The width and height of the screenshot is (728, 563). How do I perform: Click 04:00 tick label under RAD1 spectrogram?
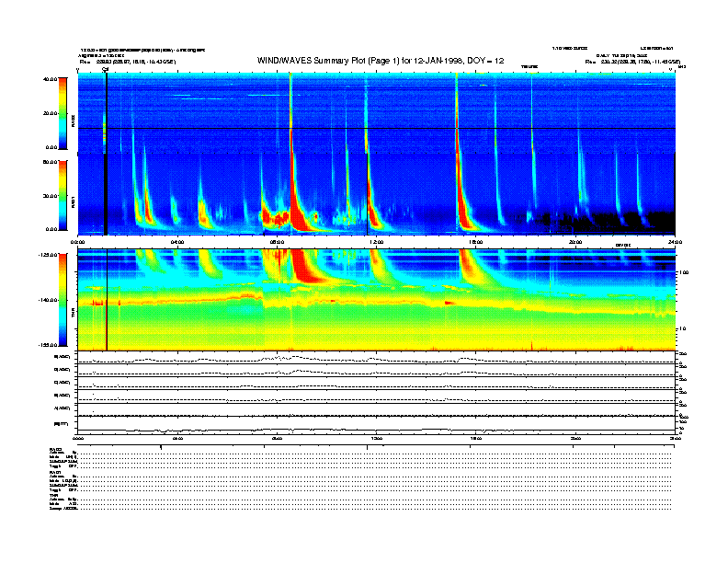coord(177,242)
